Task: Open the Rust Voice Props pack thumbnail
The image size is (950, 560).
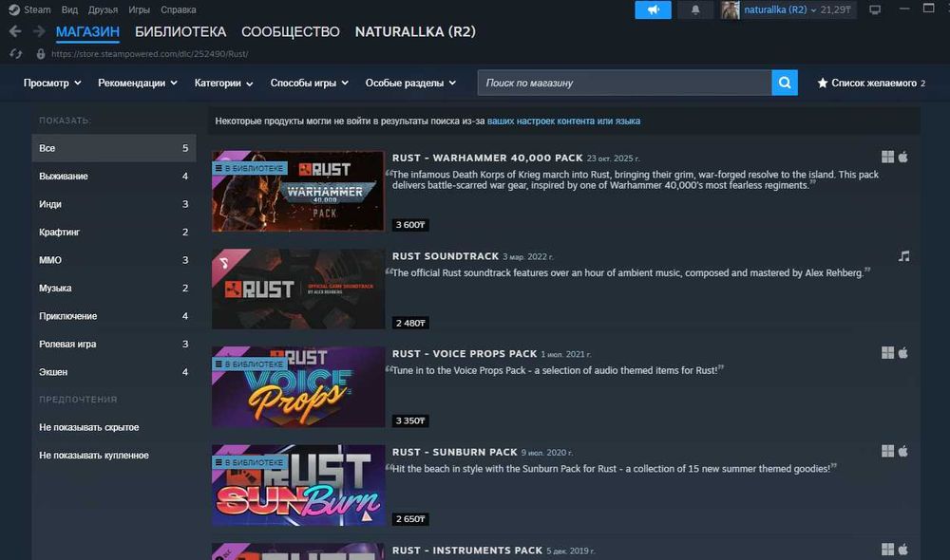Action: (298, 387)
